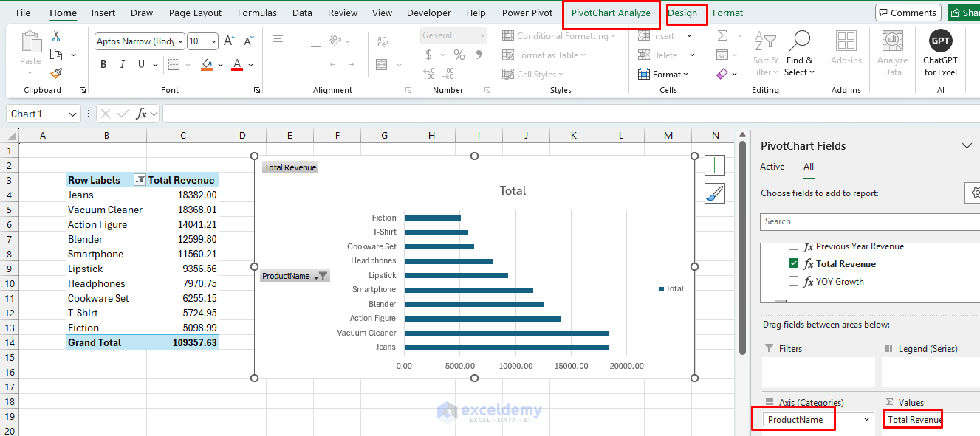The height and width of the screenshot is (436, 980).
Task: Click the Row Labels sort filter button
Action: (140, 180)
